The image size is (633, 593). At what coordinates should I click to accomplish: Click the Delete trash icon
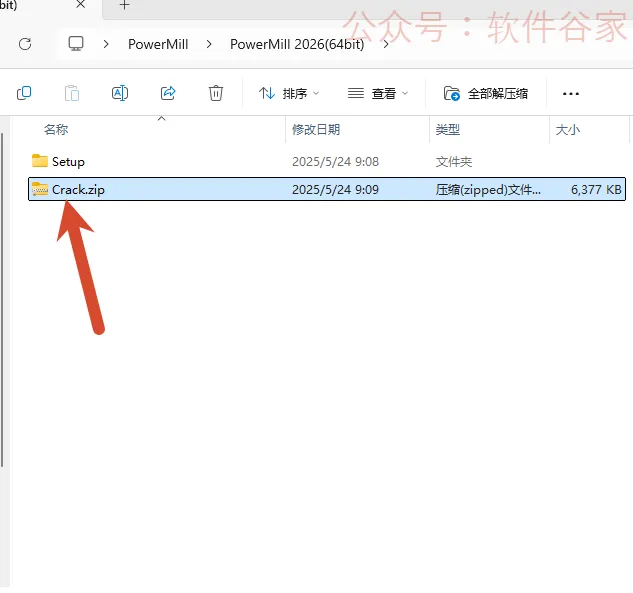tap(216, 93)
